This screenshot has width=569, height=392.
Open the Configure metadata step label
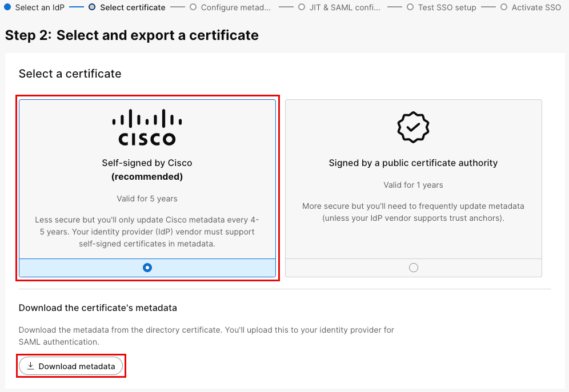pos(236,7)
